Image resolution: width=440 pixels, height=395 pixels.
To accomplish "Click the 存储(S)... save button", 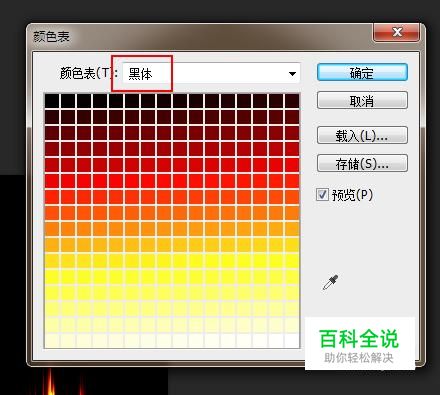I will 362,163.
